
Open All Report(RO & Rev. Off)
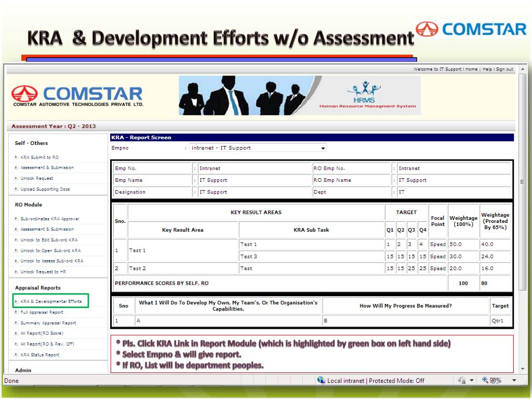pyautogui.click(x=47, y=344)
